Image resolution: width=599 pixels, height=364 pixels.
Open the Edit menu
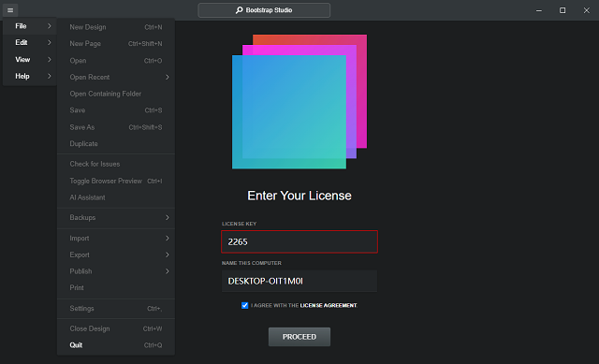click(x=30, y=42)
